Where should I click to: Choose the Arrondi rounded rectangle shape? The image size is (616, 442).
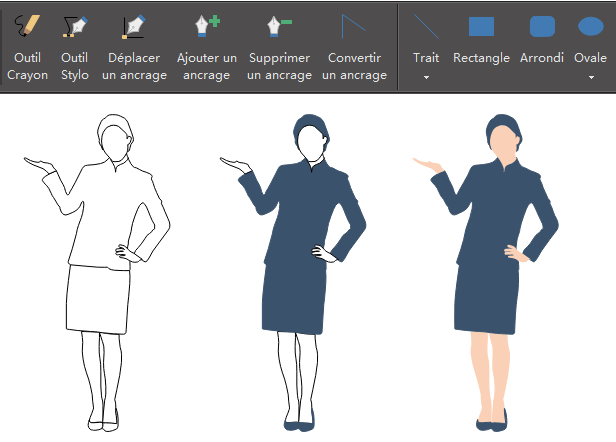coord(542,28)
